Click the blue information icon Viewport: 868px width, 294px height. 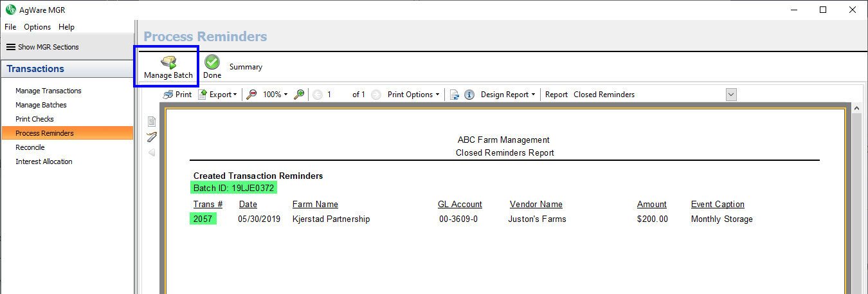click(469, 95)
